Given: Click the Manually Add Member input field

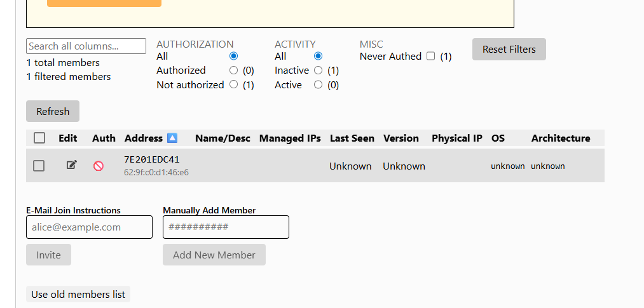Looking at the screenshot, I should pyautogui.click(x=226, y=227).
